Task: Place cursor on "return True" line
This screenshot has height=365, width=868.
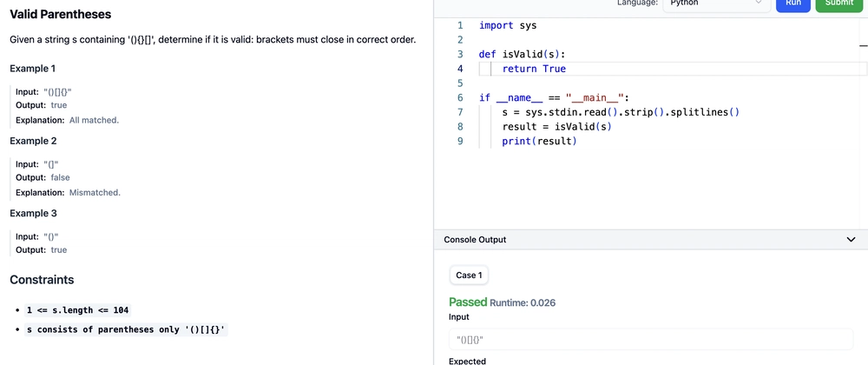Action: point(534,69)
